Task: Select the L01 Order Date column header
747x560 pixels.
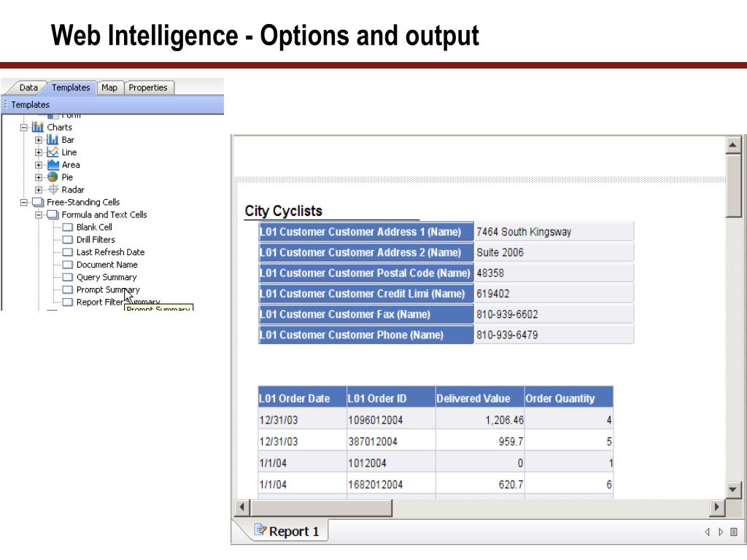Action: [x=302, y=398]
